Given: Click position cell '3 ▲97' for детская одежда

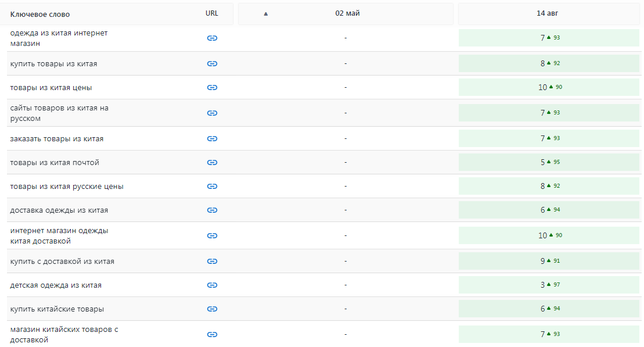Looking at the screenshot, I should [x=549, y=285].
